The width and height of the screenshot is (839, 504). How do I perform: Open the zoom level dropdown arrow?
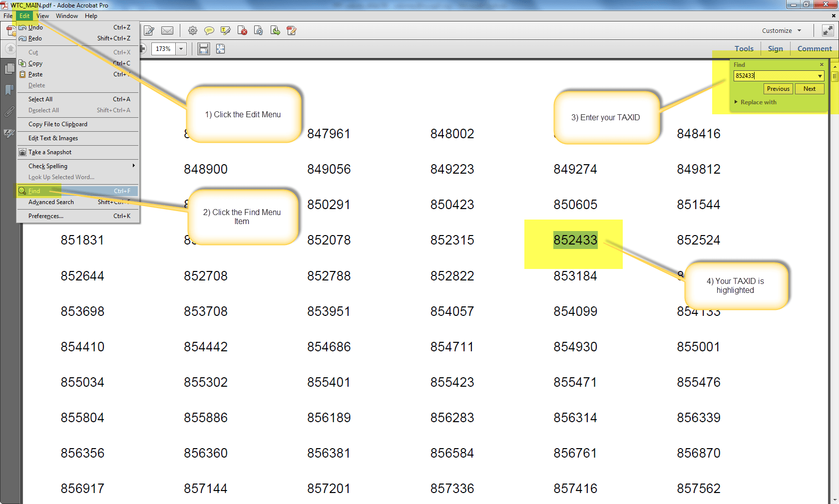click(181, 49)
